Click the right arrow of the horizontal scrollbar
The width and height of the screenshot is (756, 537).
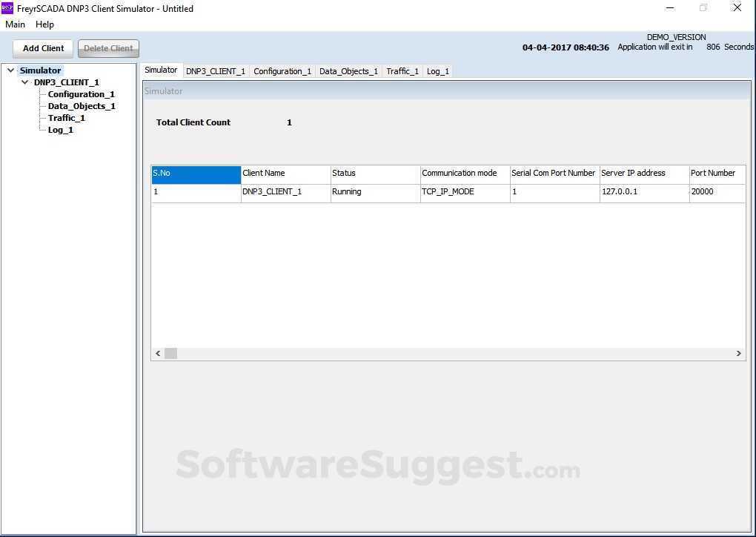coord(738,353)
